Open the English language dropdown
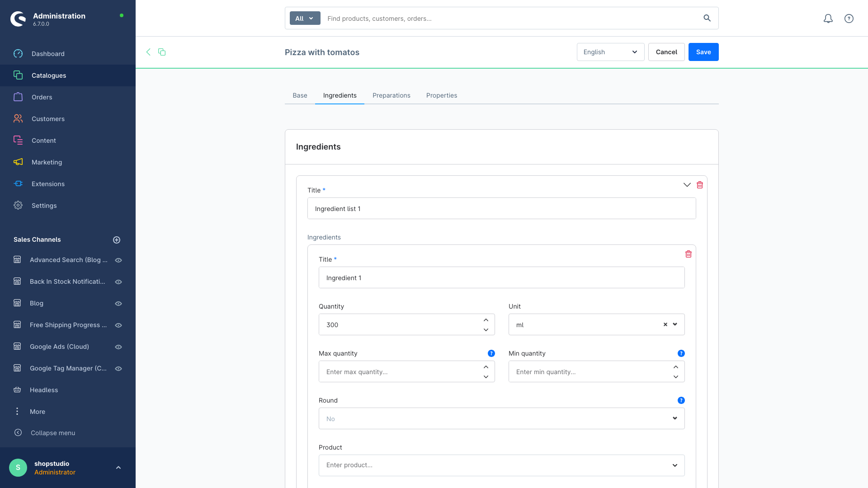Image resolution: width=868 pixels, height=488 pixels. point(610,52)
